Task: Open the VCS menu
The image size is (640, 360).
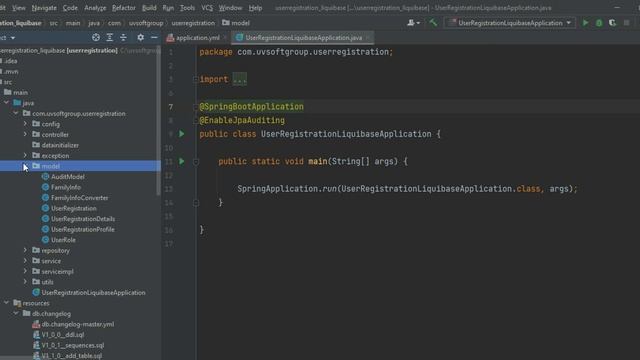Action: [x=207, y=8]
